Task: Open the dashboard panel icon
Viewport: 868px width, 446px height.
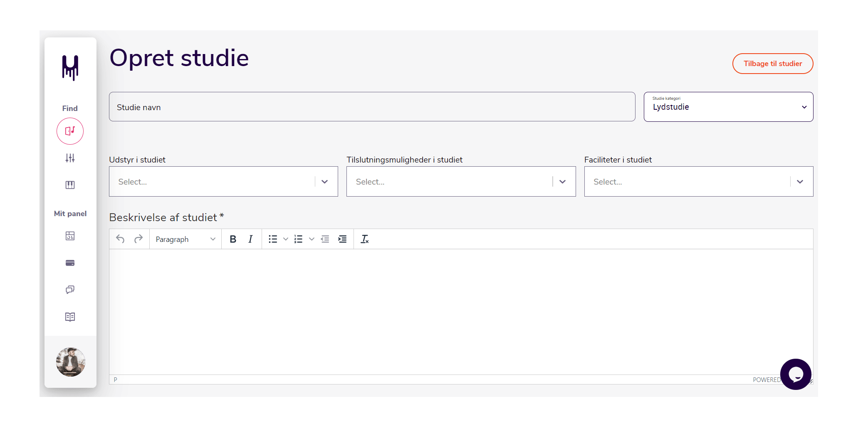Action: [70, 236]
